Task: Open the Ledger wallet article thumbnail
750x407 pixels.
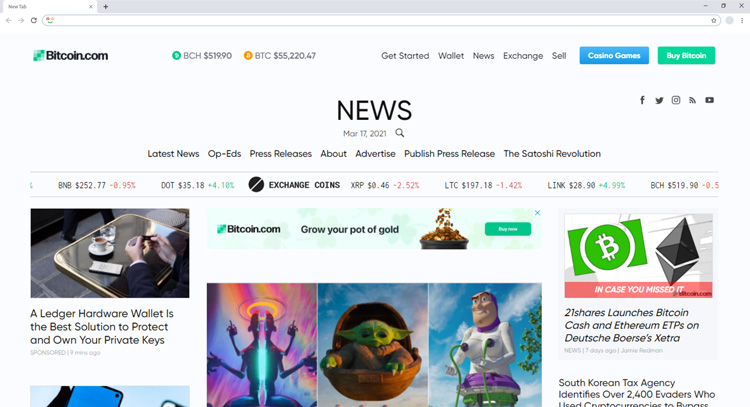Action: click(x=110, y=253)
